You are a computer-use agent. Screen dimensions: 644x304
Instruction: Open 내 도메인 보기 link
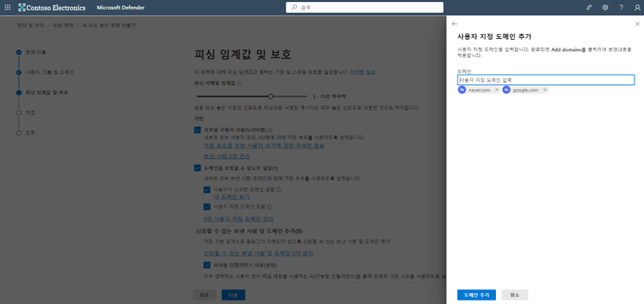[232, 197]
